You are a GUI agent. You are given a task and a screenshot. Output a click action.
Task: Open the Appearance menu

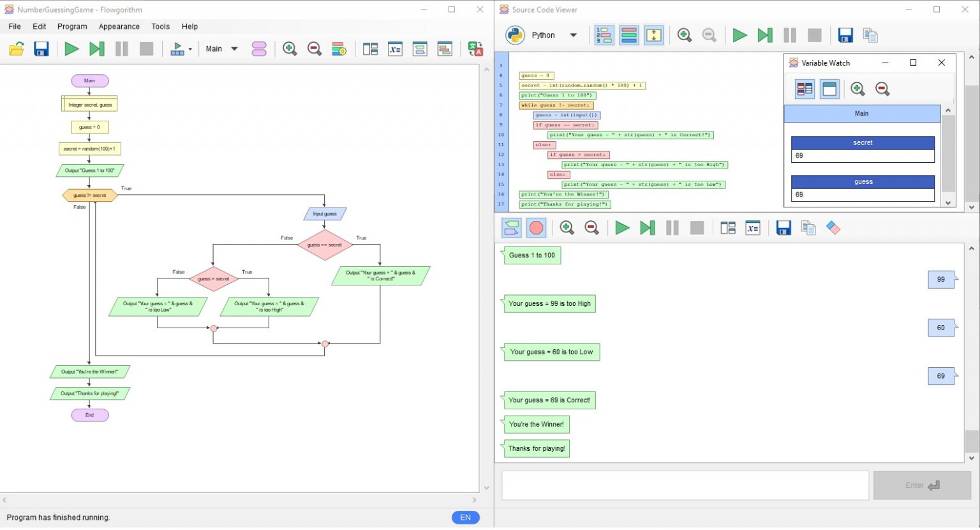pos(119,27)
